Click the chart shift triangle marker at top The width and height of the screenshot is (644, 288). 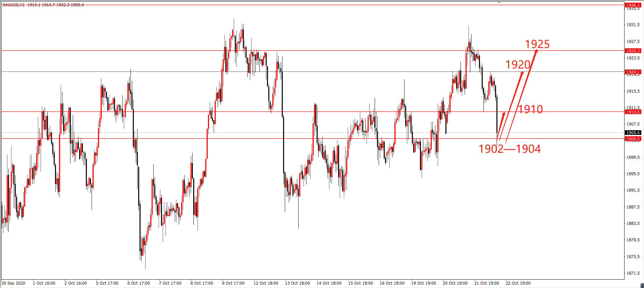pyautogui.click(x=499, y=2)
